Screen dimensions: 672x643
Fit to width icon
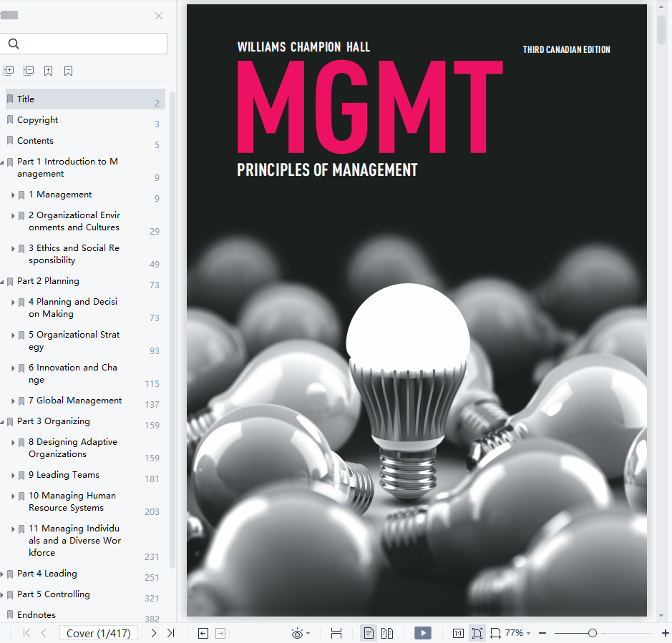495,633
